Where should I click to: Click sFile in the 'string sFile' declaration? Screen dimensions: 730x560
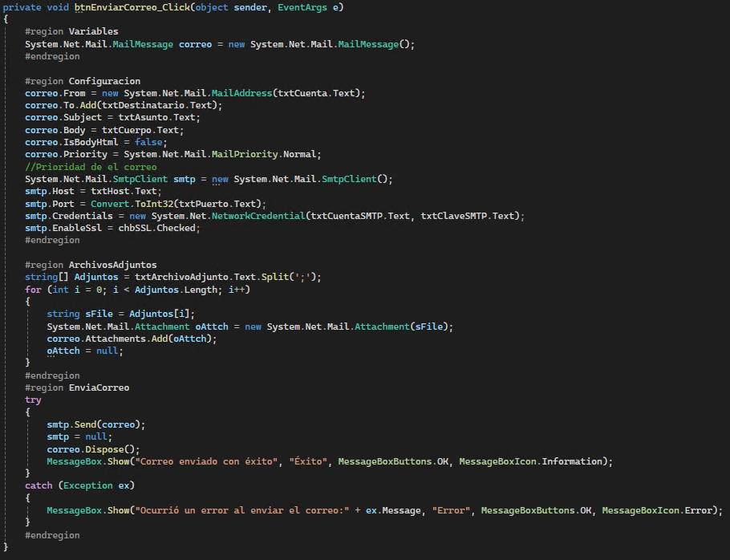tap(99, 314)
